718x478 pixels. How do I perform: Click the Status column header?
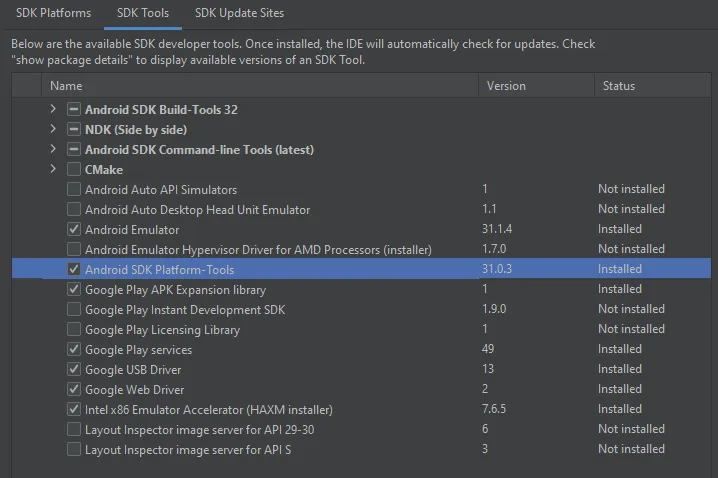point(619,86)
